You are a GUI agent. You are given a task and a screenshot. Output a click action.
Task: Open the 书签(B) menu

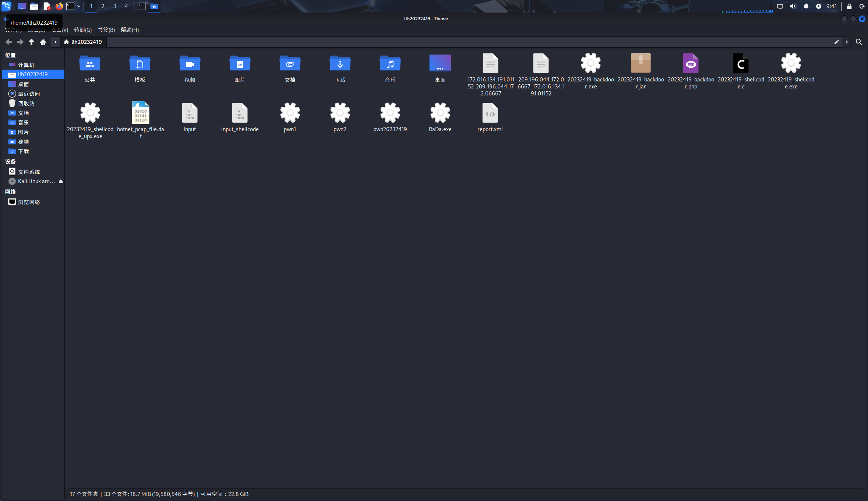coord(106,30)
